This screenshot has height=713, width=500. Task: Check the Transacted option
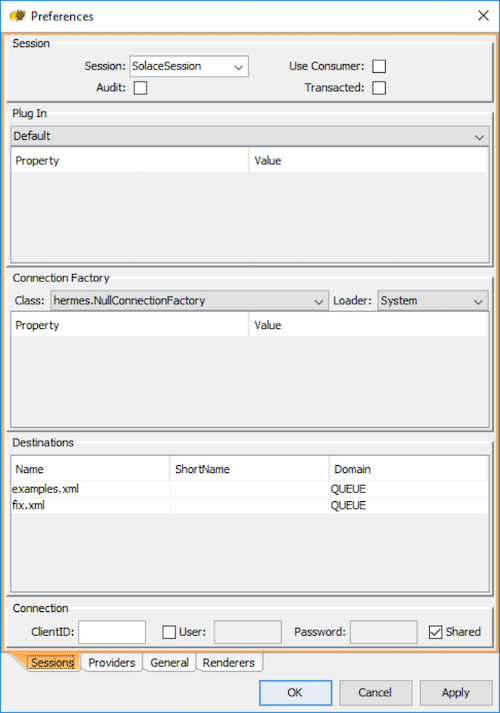379,88
